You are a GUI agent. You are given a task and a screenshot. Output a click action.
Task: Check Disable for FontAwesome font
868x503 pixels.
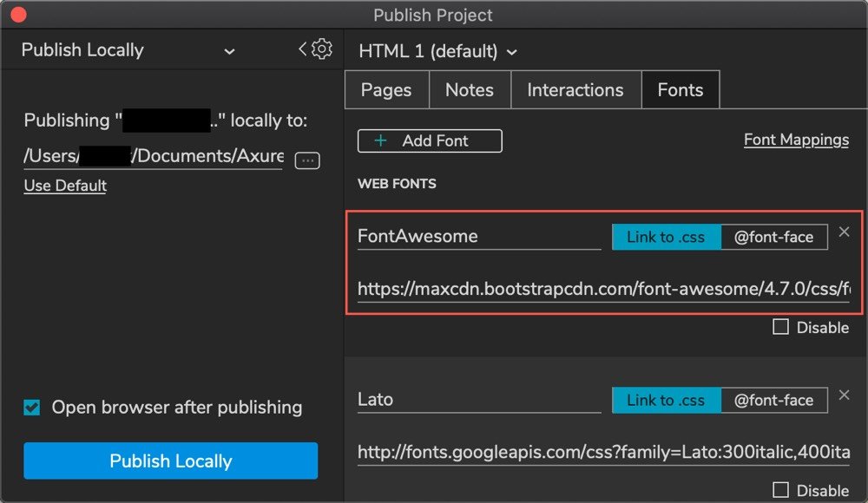[x=780, y=327]
